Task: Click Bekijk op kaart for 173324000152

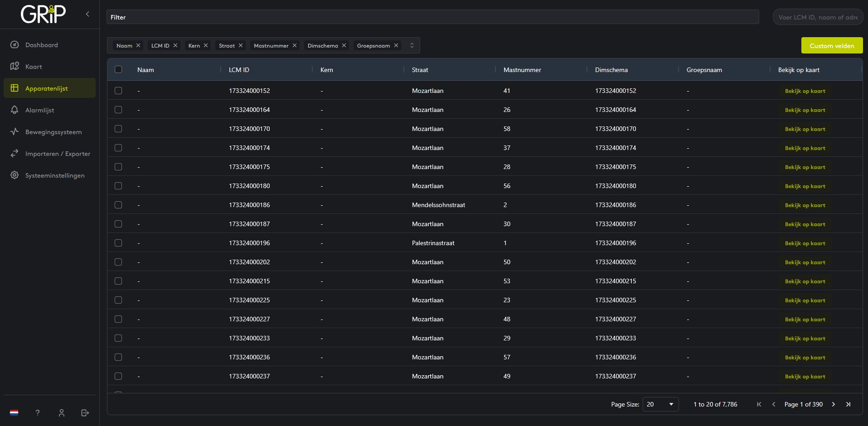Action: pyautogui.click(x=805, y=91)
